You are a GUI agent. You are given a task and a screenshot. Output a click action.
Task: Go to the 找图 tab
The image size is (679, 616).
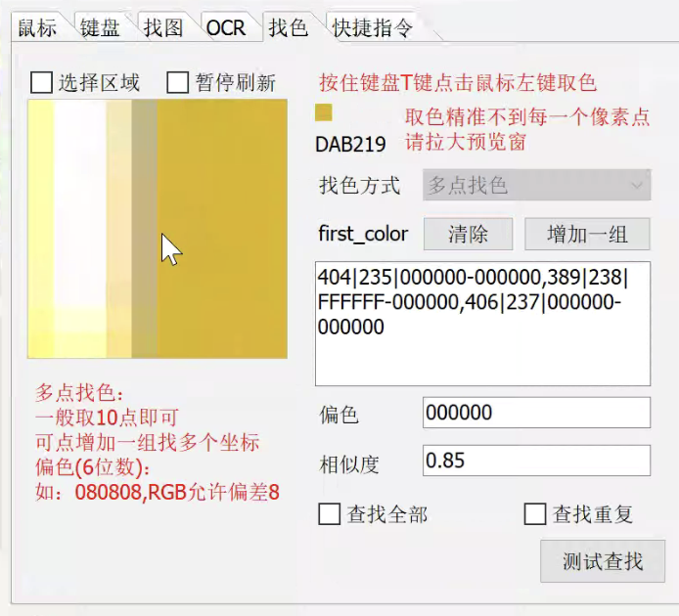pos(163,28)
